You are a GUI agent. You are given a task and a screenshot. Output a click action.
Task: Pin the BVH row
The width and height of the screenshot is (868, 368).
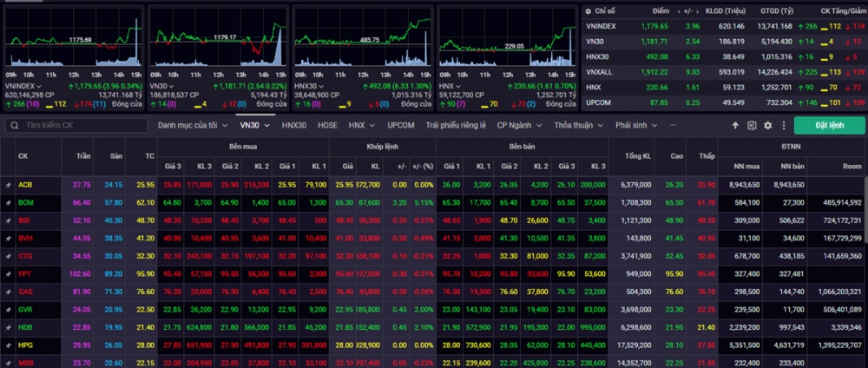[x=8, y=239]
